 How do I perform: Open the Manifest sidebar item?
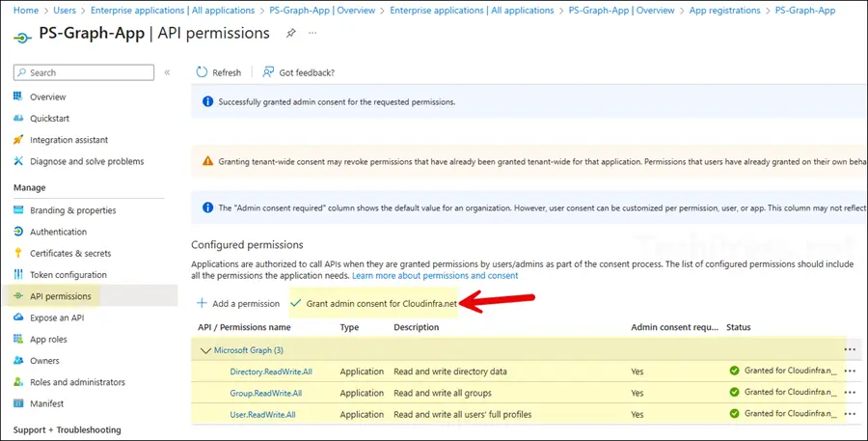coord(46,403)
